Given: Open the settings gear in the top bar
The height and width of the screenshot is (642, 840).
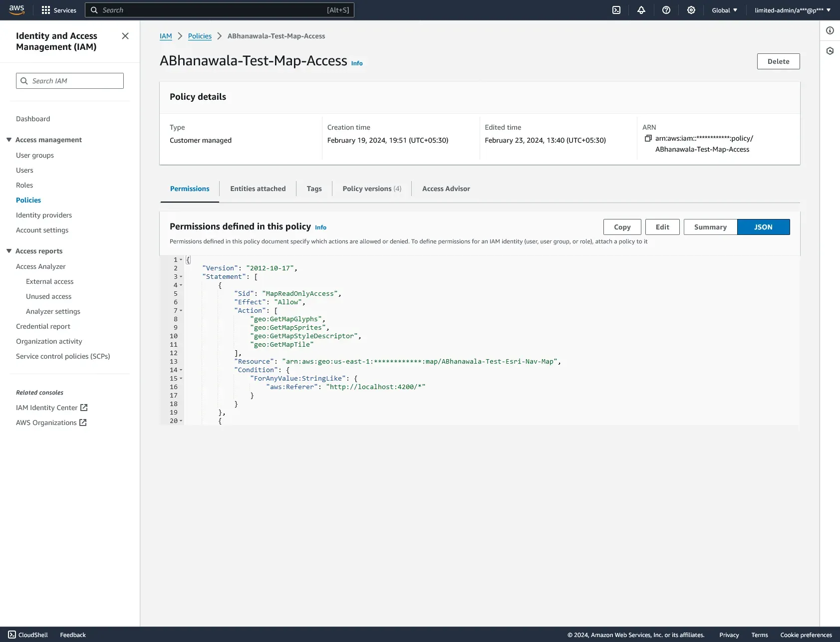Looking at the screenshot, I should coord(691,10).
